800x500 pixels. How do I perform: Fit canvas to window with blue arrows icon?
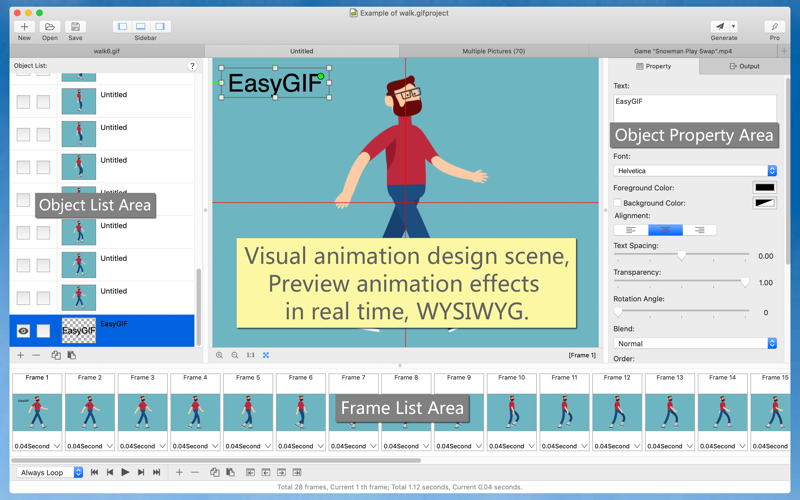266,355
